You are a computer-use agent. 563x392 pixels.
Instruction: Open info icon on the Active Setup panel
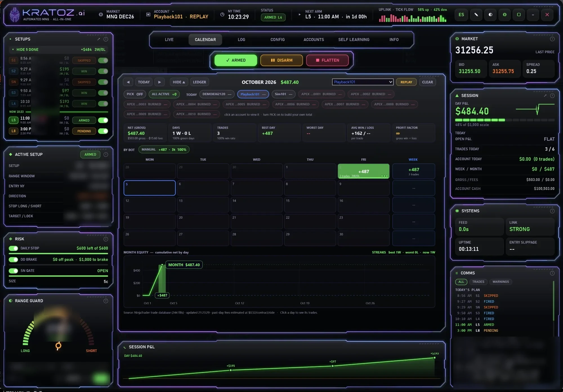106,154
